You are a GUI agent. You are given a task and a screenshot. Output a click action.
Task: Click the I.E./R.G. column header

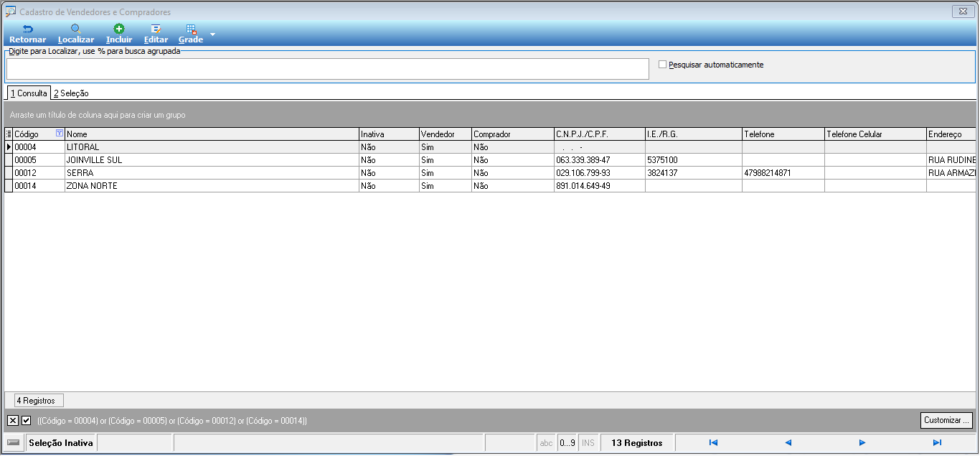(693, 134)
